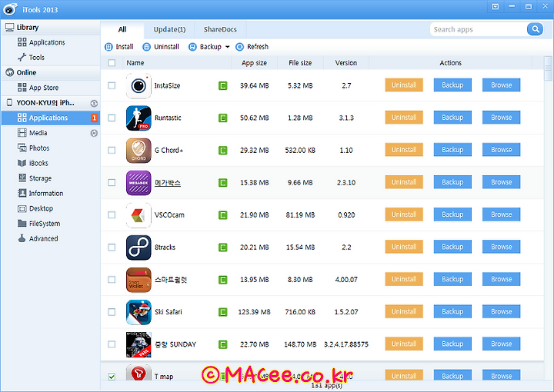Image resolution: width=554 pixels, height=392 pixels.
Task: Click green badge icon beside VSCOcam
Action: click(x=222, y=215)
